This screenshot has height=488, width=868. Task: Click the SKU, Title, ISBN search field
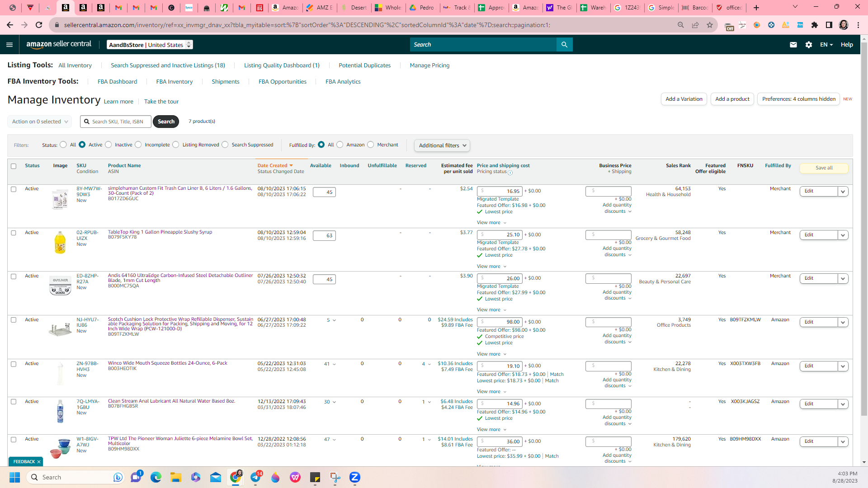click(116, 122)
